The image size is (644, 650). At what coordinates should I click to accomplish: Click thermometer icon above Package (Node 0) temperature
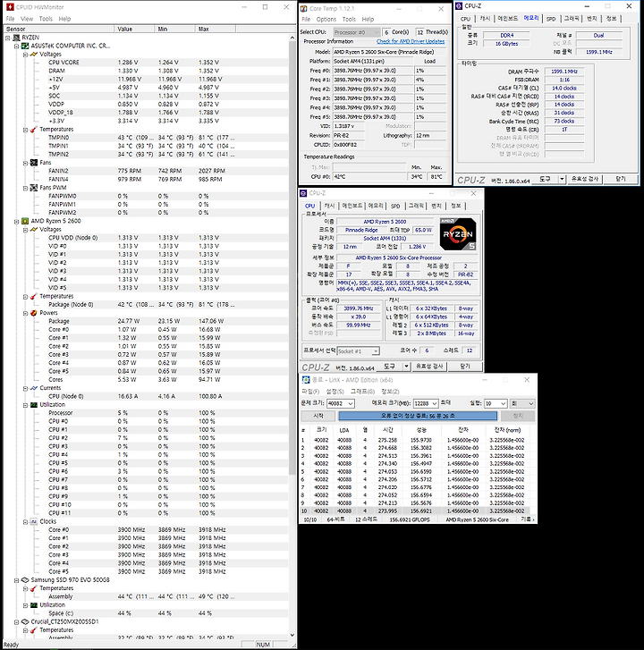(x=34, y=296)
